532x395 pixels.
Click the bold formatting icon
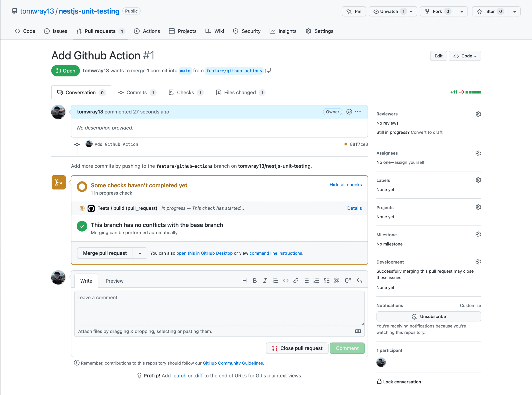click(x=255, y=281)
